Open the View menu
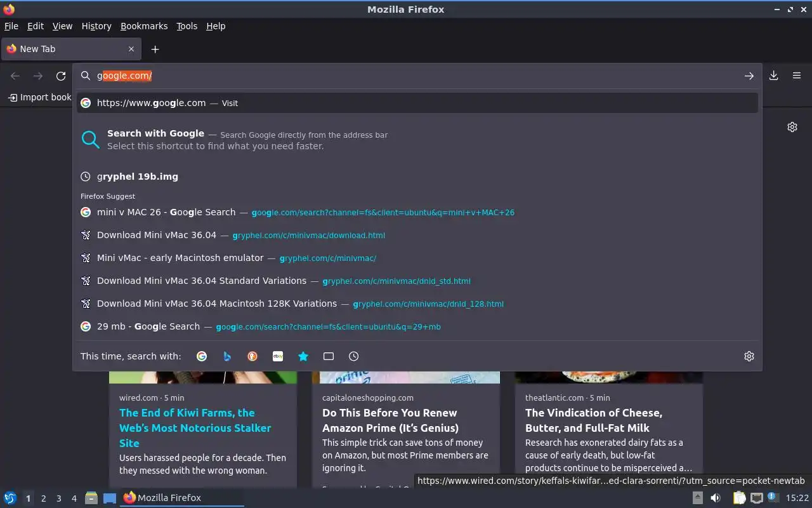The width and height of the screenshot is (812, 508). coord(62,26)
